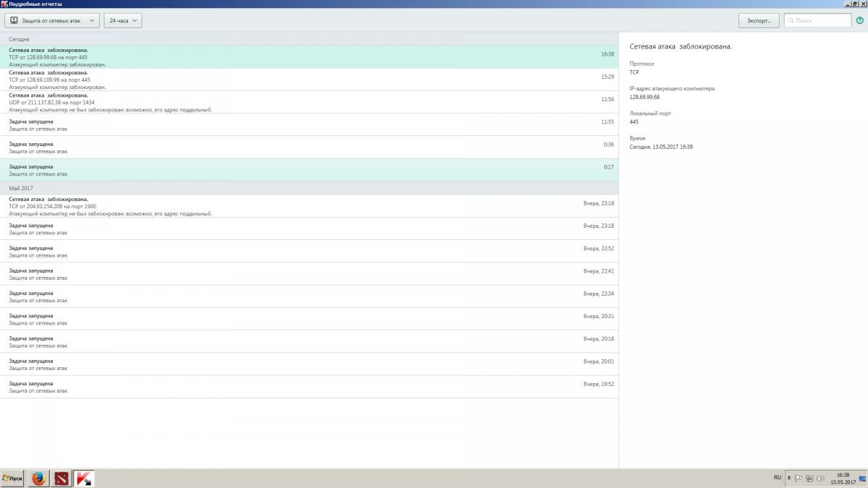
Task: Select Задача запущена Вчера, 20:31 row
Action: click(x=310, y=319)
